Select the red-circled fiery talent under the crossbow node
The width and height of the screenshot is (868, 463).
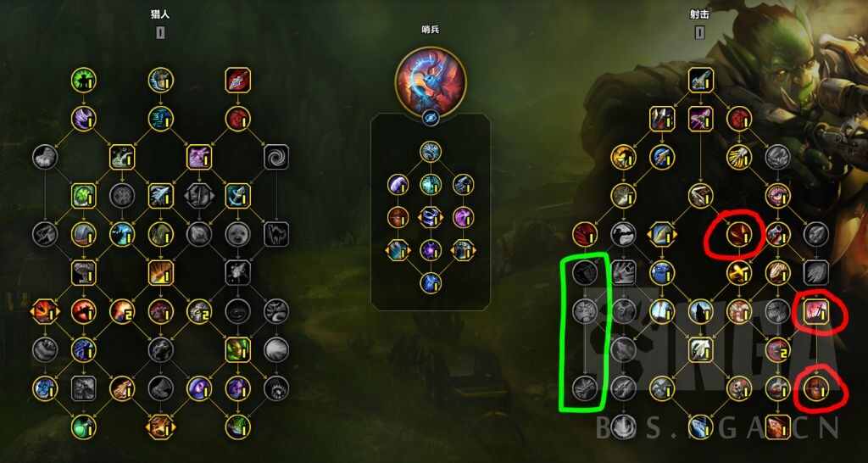pyautogui.click(x=739, y=235)
